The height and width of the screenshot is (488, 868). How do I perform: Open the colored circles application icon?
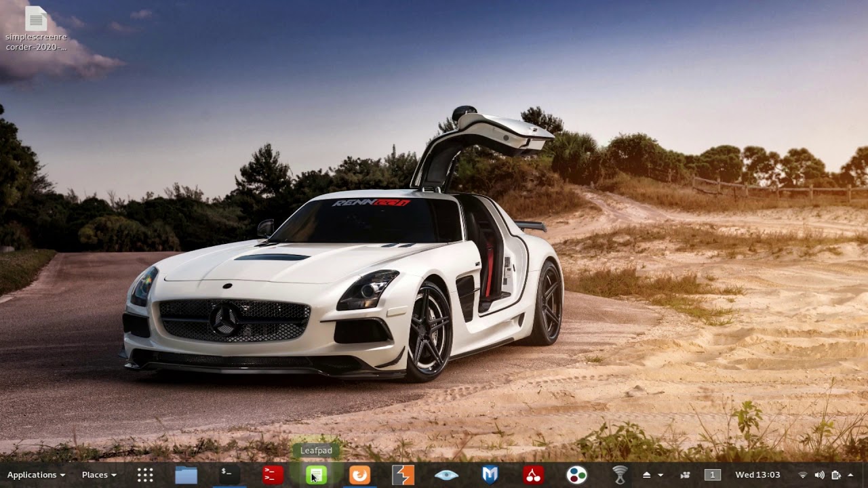click(576, 475)
